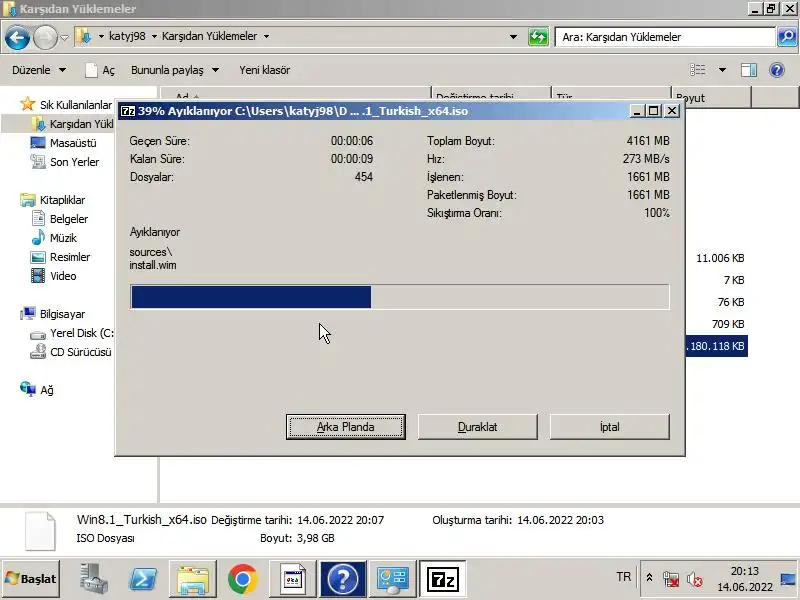This screenshot has height=600, width=800.
Task: Open Son Yerler in sidebar
Action: click(x=64, y=162)
